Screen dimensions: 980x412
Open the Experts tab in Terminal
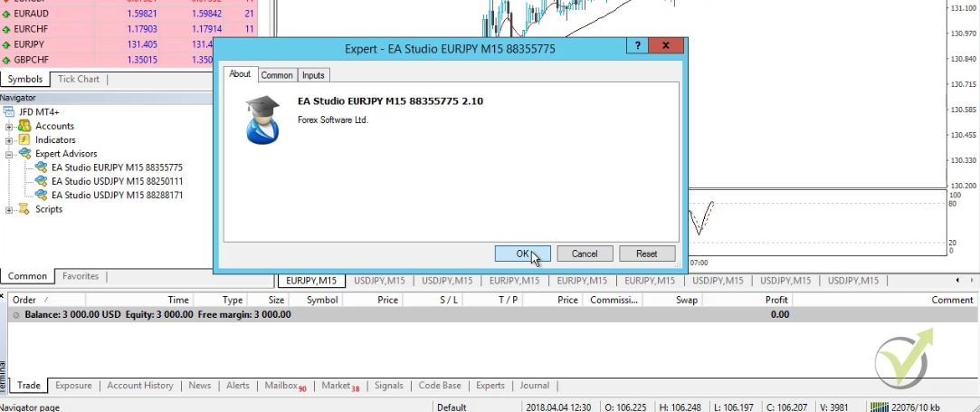click(490, 386)
